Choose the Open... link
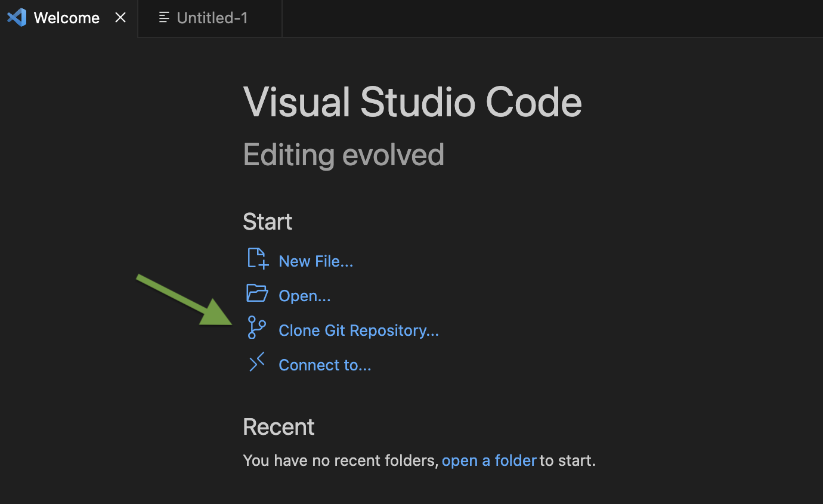Screen dimensions: 823x504 [304, 296]
